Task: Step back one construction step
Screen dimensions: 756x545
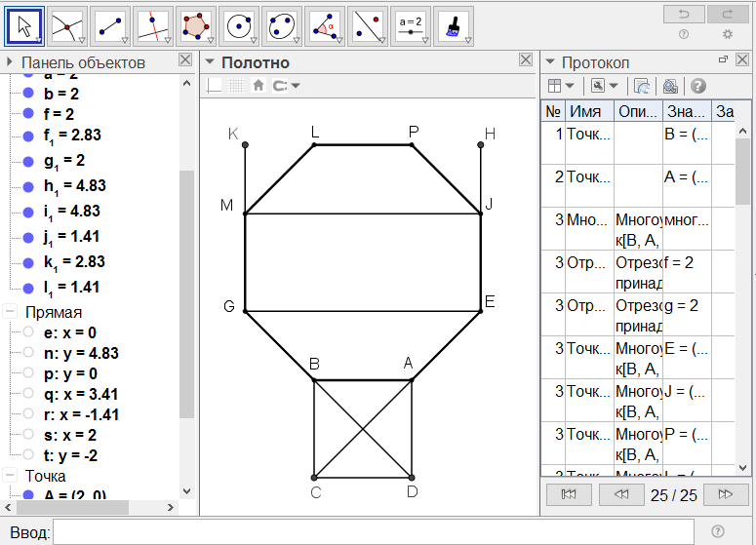Action: 619,495
